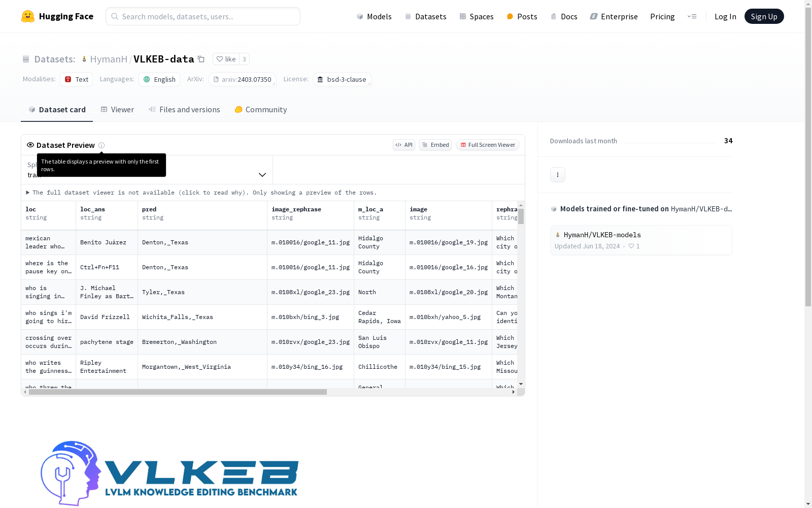Click the API button
The width and height of the screenshot is (812, 508).
pos(404,145)
